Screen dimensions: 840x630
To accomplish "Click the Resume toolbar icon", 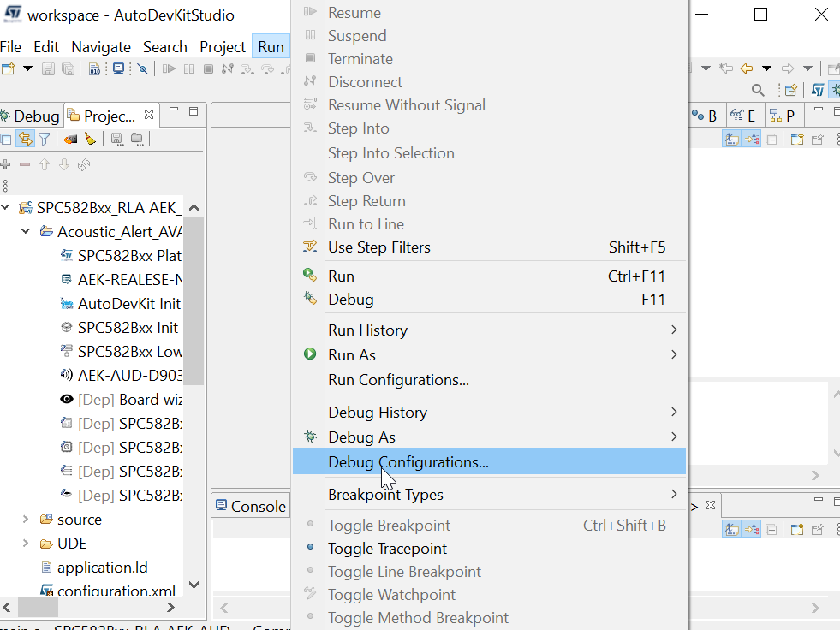I will tap(169, 68).
